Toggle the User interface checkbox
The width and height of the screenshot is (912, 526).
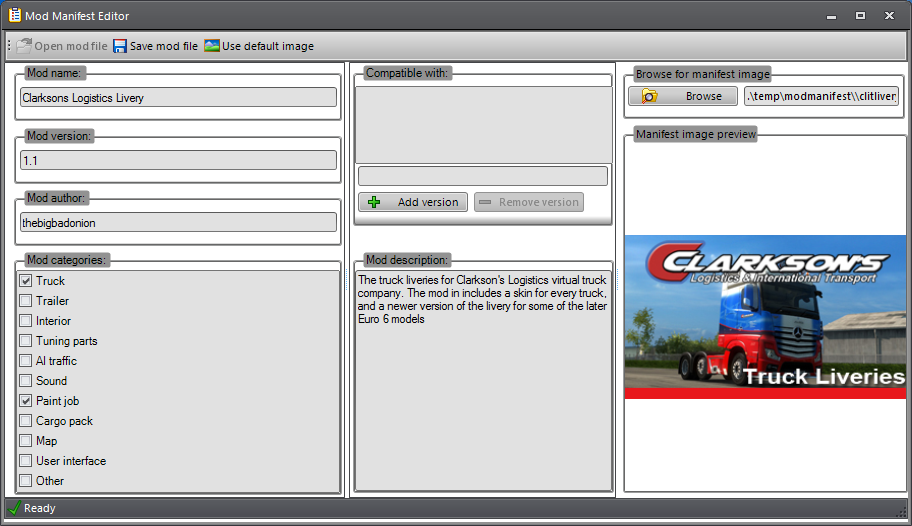[26, 461]
